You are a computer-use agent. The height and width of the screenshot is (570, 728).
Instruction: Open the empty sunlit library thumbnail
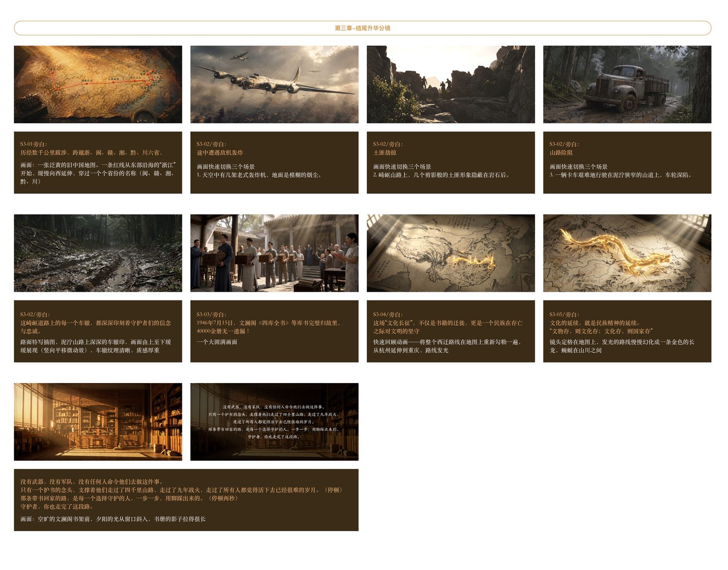[x=98, y=422]
